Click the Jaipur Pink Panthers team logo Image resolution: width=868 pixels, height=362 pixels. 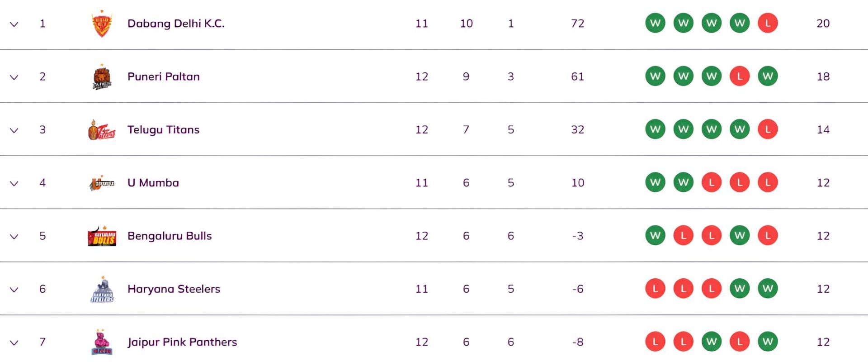click(102, 343)
